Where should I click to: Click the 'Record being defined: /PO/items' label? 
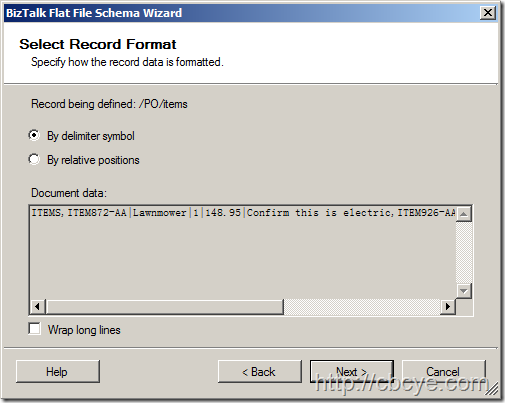[109, 104]
